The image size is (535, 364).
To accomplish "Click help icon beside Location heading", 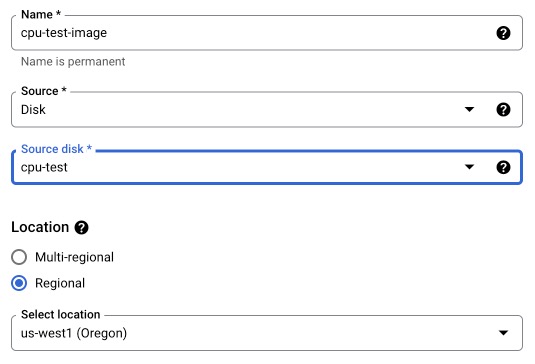I will click(x=82, y=228).
